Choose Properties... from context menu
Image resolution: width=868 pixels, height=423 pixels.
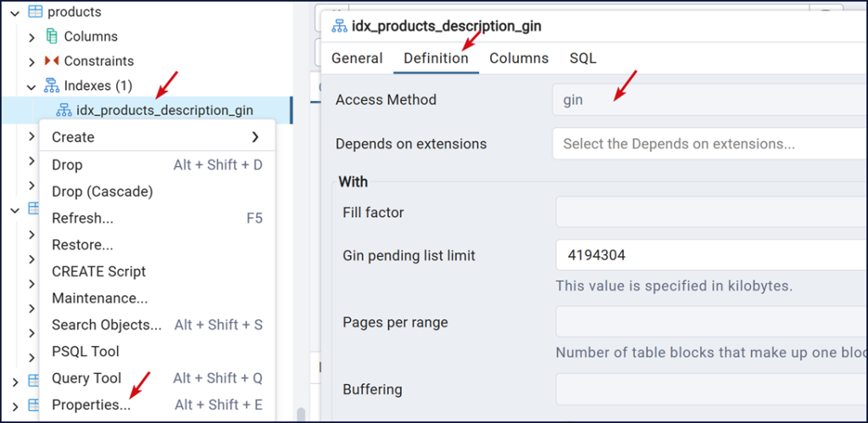[x=92, y=405]
